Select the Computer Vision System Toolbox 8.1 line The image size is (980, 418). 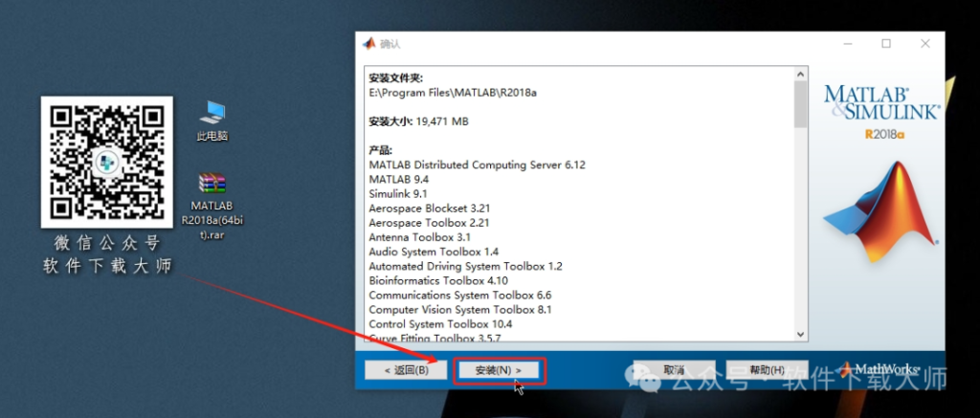tap(460, 309)
